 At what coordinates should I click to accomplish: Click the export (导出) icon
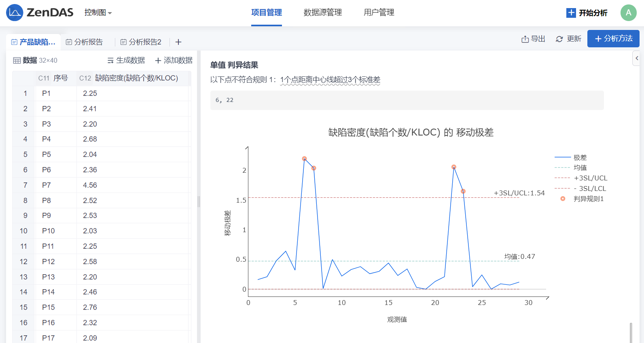(525, 39)
